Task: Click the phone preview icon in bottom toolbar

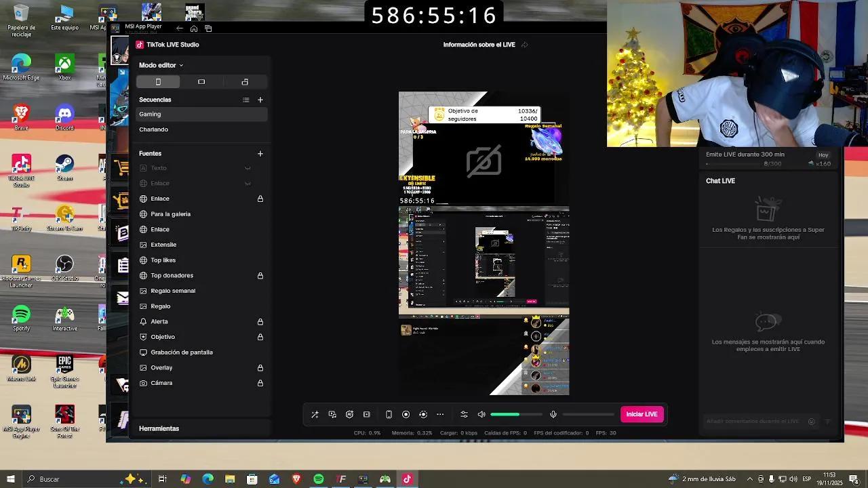Action: pyautogui.click(x=389, y=414)
